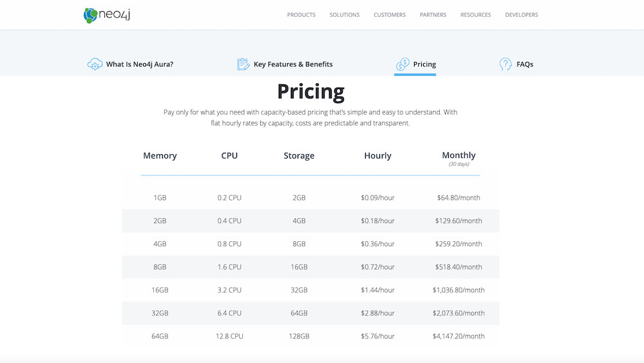Viewport: 644px width, 363px height.
Task: Click the 16GB memory row cell
Action: (160, 290)
